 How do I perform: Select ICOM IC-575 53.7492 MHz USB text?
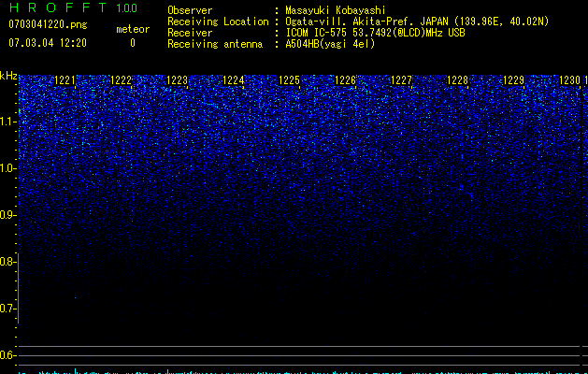376,33
